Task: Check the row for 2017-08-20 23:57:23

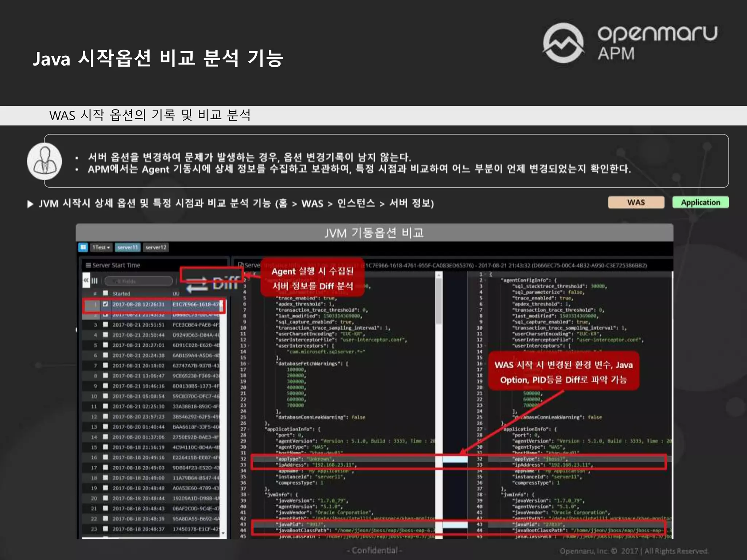Action: coord(105,416)
